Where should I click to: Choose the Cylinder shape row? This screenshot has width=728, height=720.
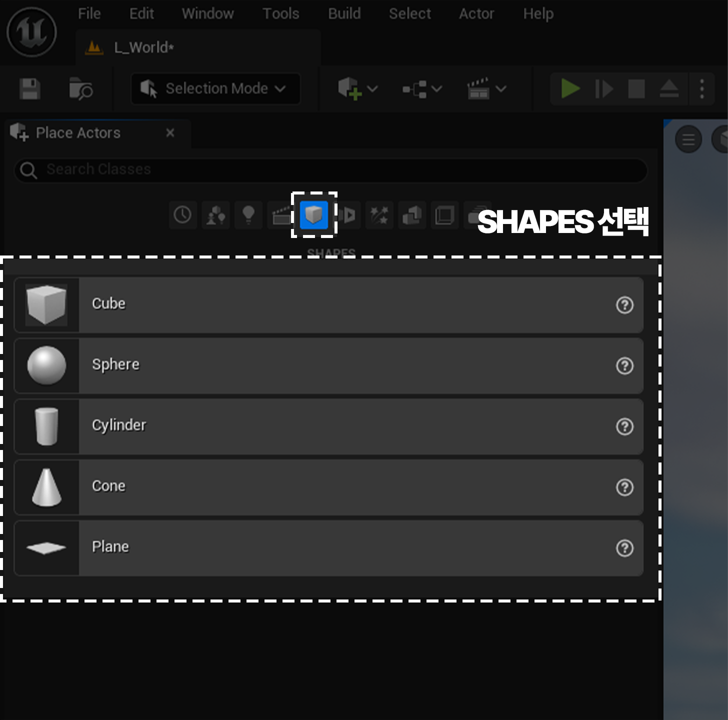pyautogui.click(x=328, y=426)
